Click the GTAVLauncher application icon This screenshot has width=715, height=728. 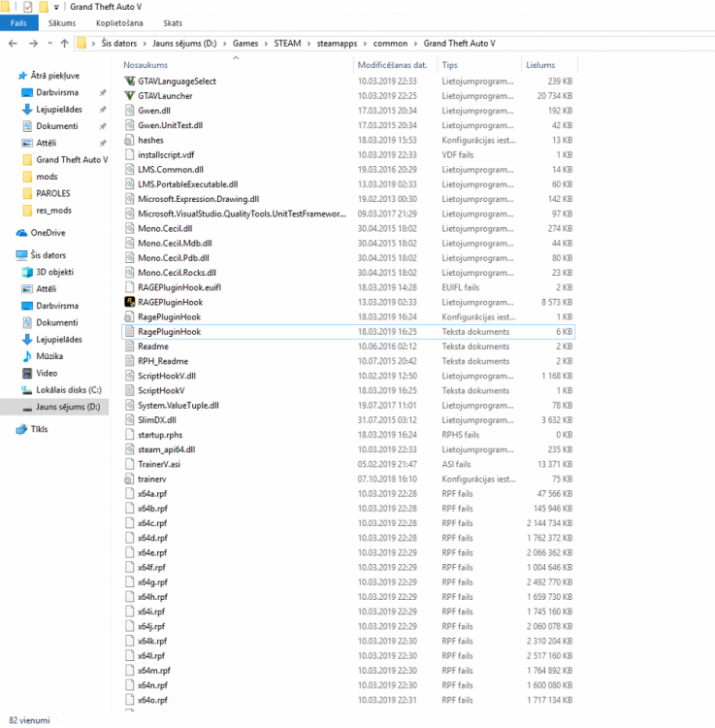[130, 96]
